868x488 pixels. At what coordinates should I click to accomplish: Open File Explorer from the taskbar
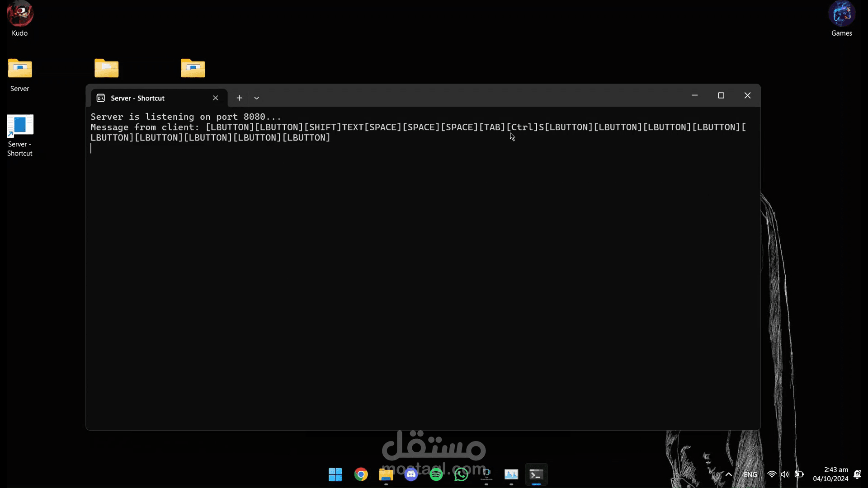[x=386, y=474]
